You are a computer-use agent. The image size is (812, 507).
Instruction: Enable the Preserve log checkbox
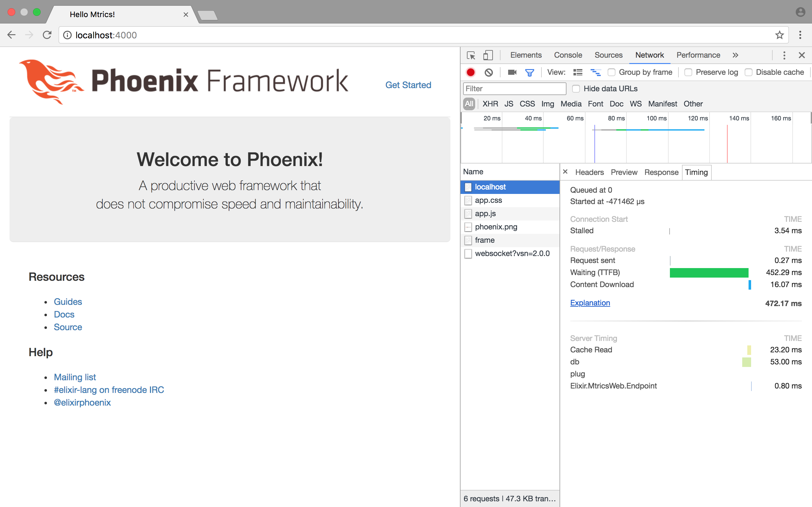click(688, 73)
